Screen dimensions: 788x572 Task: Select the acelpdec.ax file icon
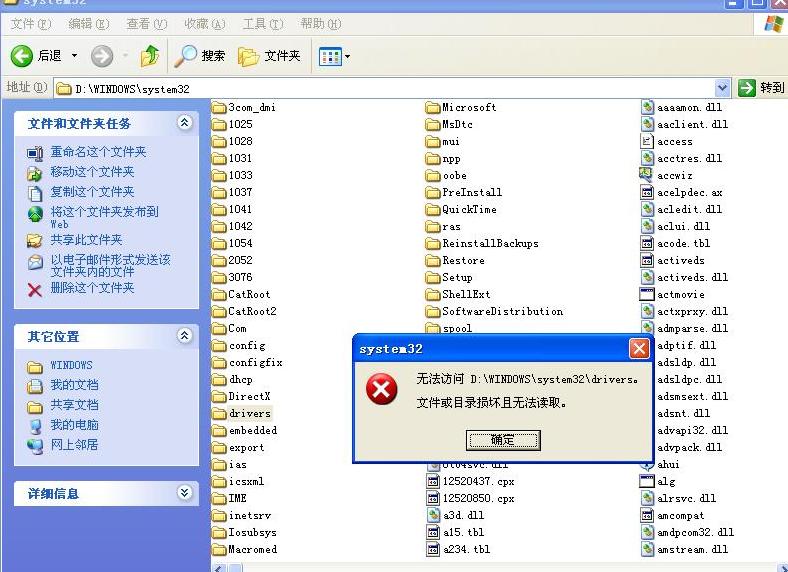tap(647, 192)
